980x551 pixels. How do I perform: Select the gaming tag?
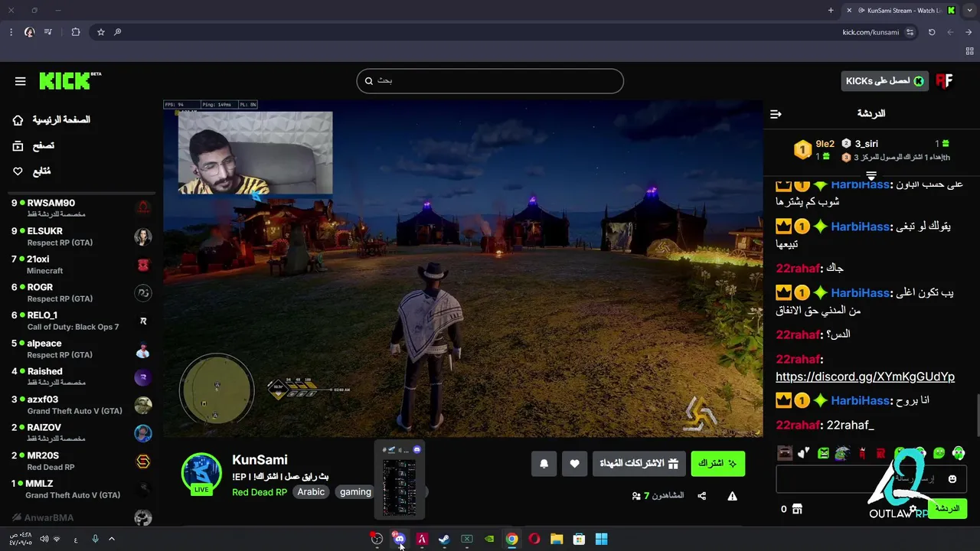[x=355, y=492]
